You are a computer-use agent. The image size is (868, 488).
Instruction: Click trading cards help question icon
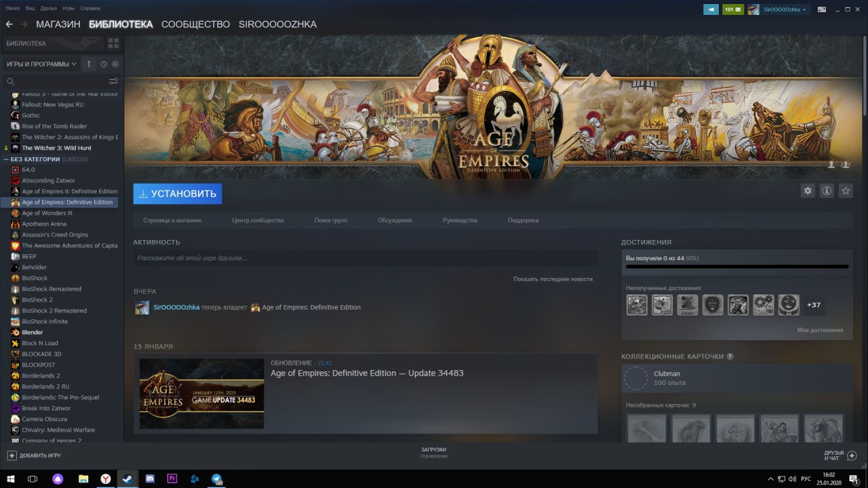[x=730, y=357]
